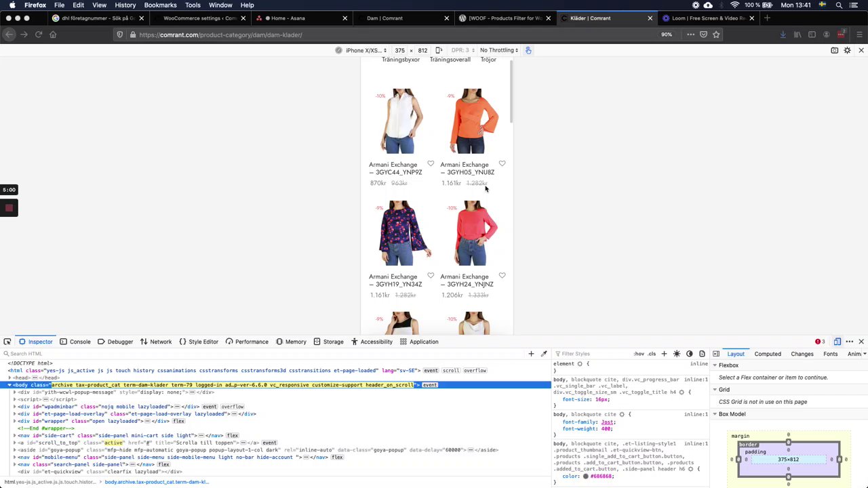The image size is (868, 488).
Task: Toggle light color scheme simulation
Action: (677, 354)
